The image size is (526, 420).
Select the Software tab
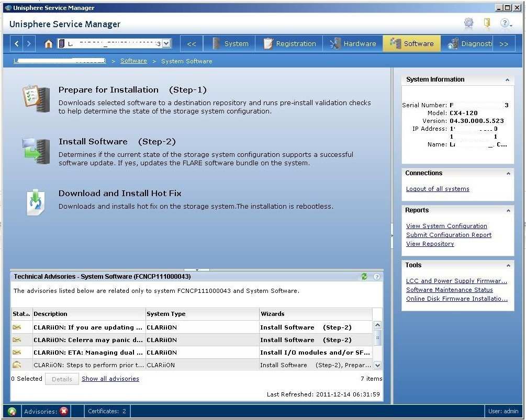[411, 43]
